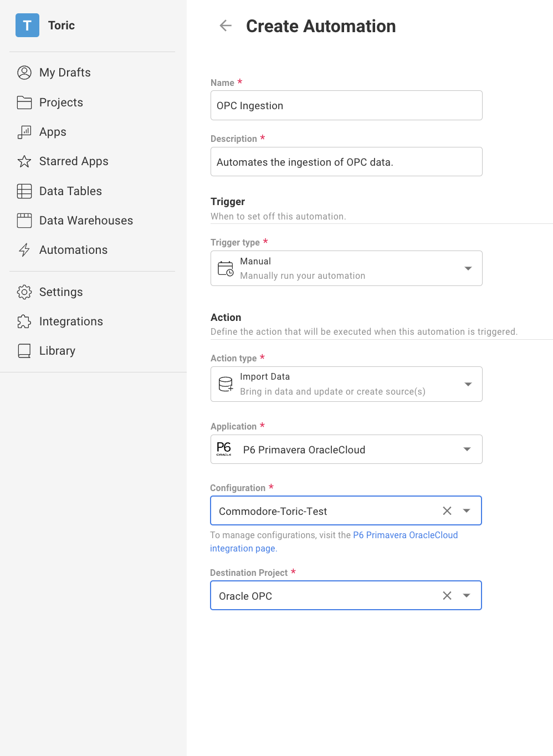553x756 pixels.
Task: Click the Data Tables grid icon
Action: pos(24,191)
